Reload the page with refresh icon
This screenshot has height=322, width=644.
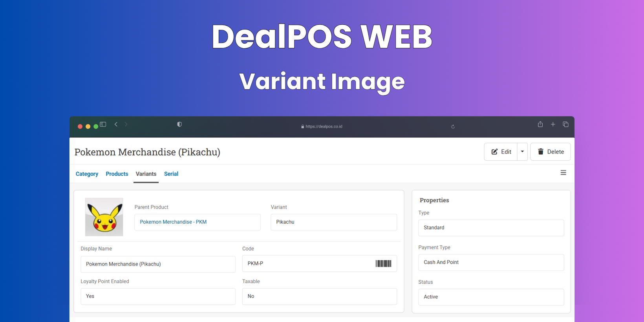tap(453, 126)
